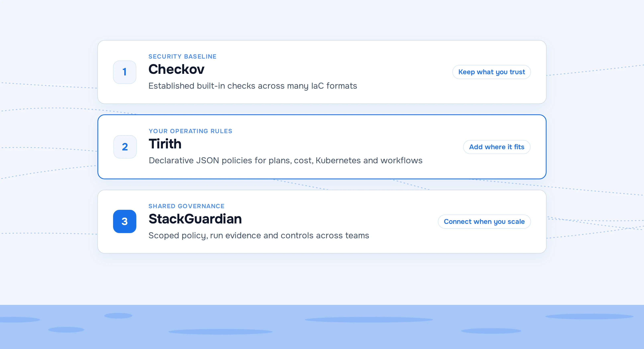
Task: Click the Tirith declarative JSON policies description
Action: (285, 160)
